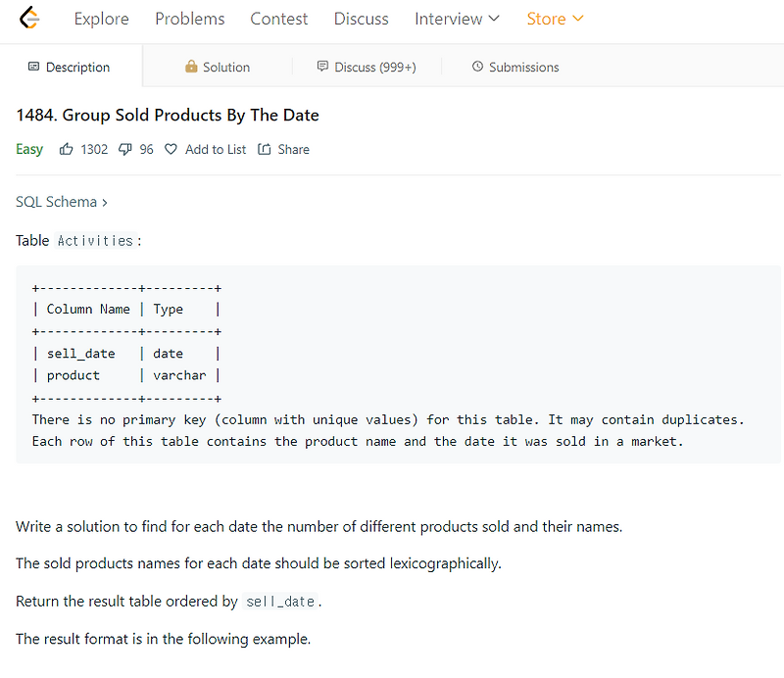784x678 pixels.
Task: Click the lock icon on the Solution tab
Action: tap(190, 68)
